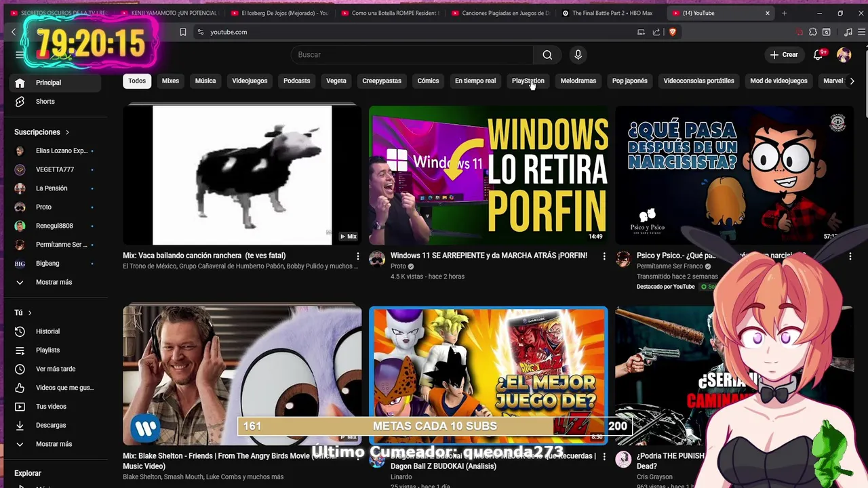Open new browser tab plus button
The height and width of the screenshot is (488, 868).
pyautogui.click(x=784, y=13)
